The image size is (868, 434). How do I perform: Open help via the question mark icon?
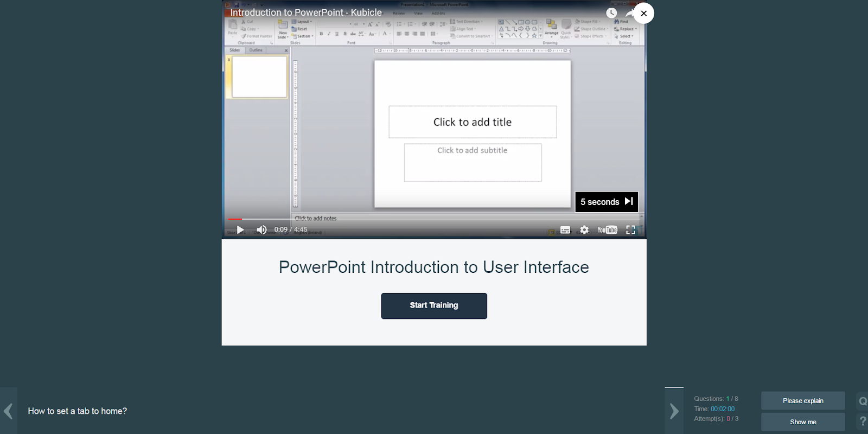click(x=863, y=421)
